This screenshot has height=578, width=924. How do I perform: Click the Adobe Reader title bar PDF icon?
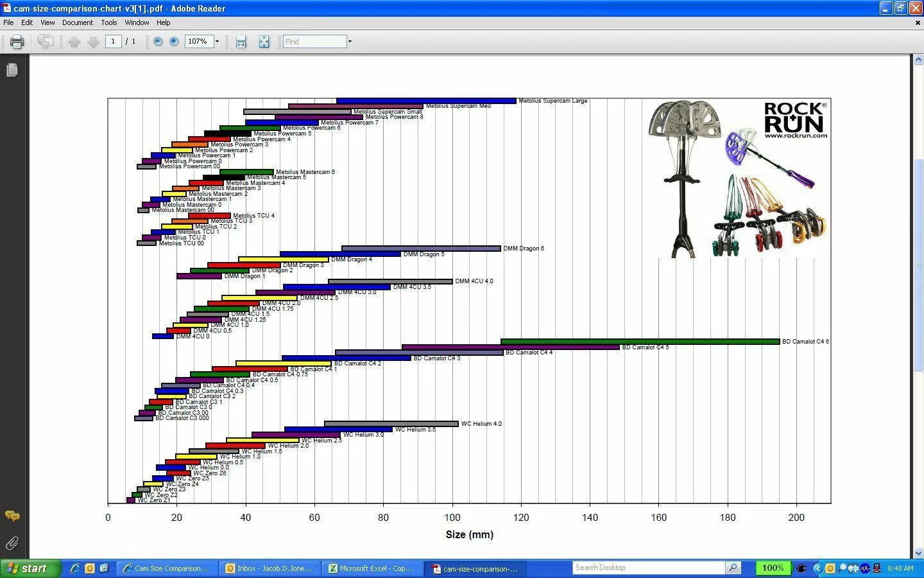click(7, 8)
